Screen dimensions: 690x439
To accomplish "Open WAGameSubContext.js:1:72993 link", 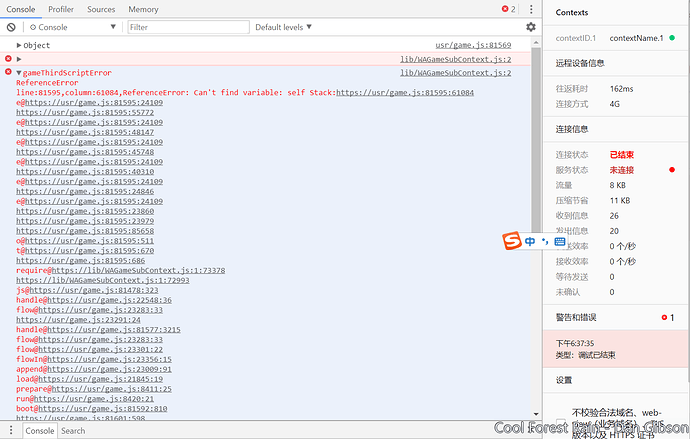I will 103,280.
